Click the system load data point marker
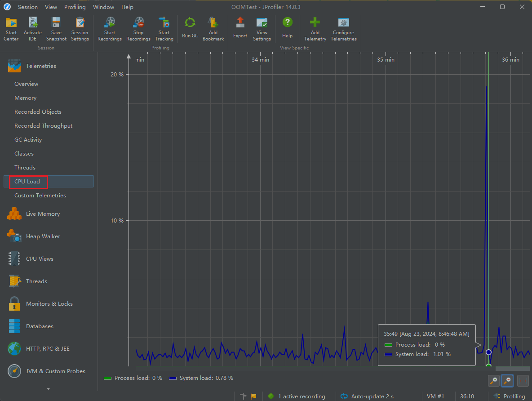Screen dimensions: 532x401 click(488, 352)
